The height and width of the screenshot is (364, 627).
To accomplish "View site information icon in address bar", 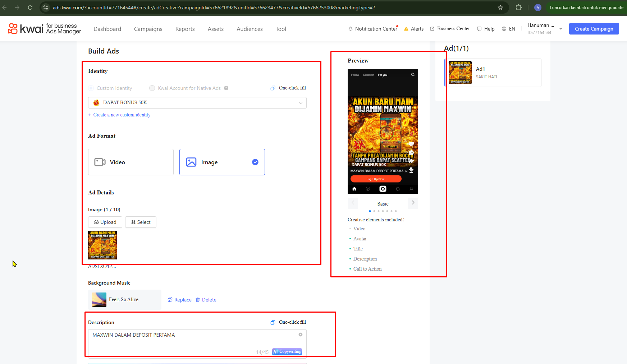I will pyautogui.click(x=46, y=8).
